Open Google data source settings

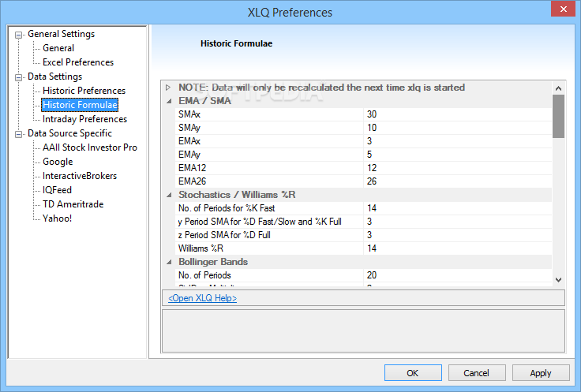pyautogui.click(x=58, y=162)
